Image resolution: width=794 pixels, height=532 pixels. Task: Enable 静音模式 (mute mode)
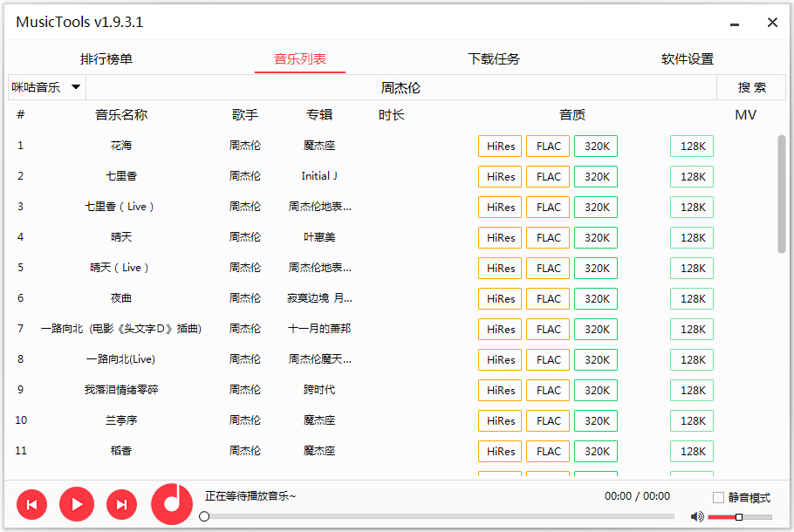718,497
